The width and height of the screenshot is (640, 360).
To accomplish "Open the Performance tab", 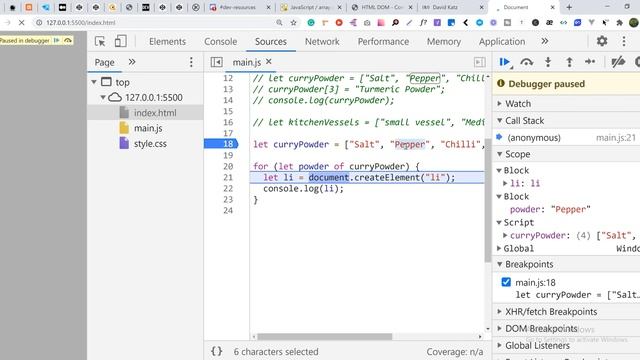I will [x=383, y=41].
